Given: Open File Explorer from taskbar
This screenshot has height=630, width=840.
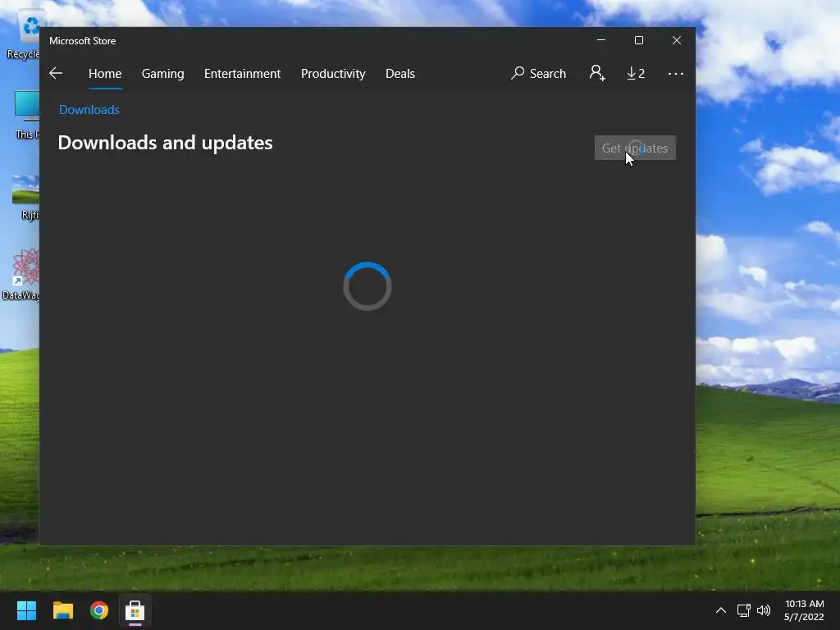Looking at the screenshot, I should coord(62,610).
